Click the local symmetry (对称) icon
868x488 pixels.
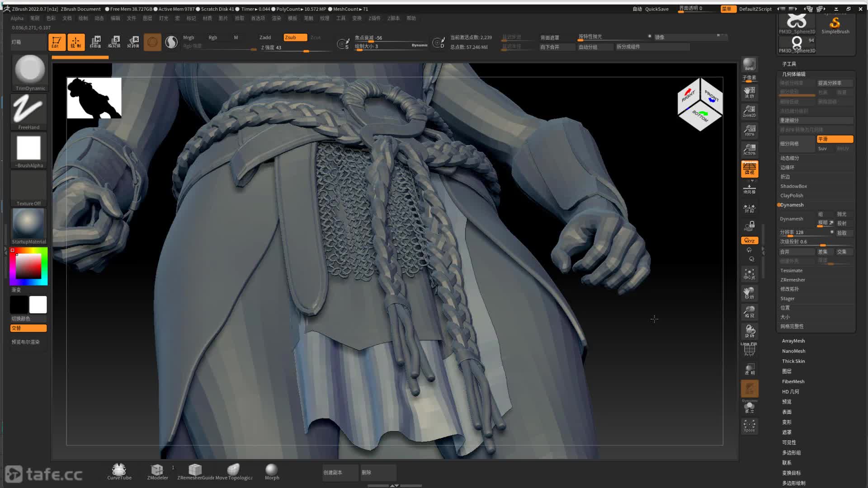click(750, 208)
